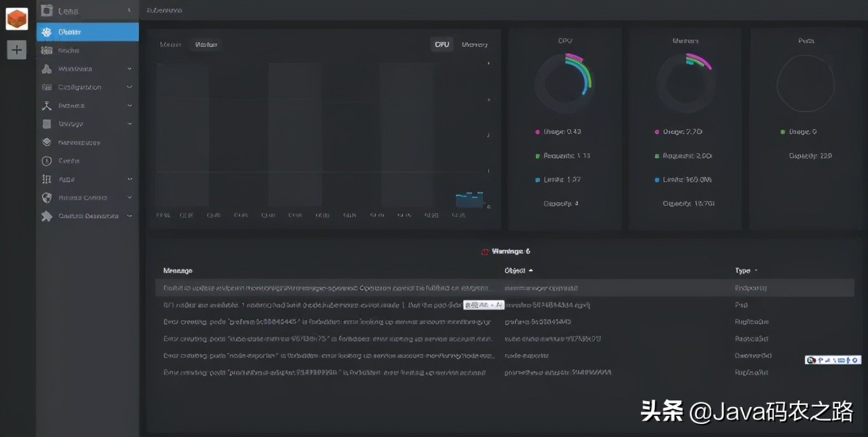
Task: Open the Nodes icon in the sidebar
Action: coord(47,50)
